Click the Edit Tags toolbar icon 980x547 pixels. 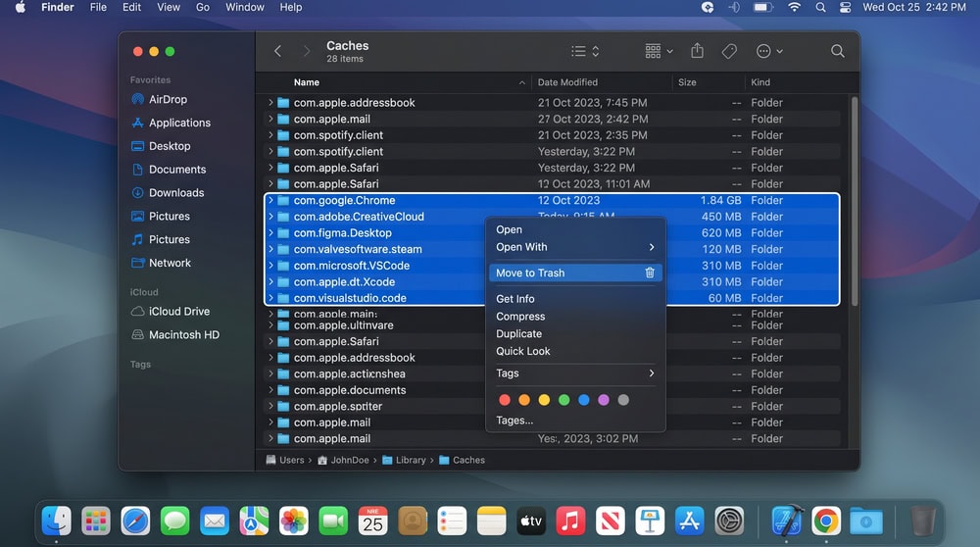pos(729,51)
